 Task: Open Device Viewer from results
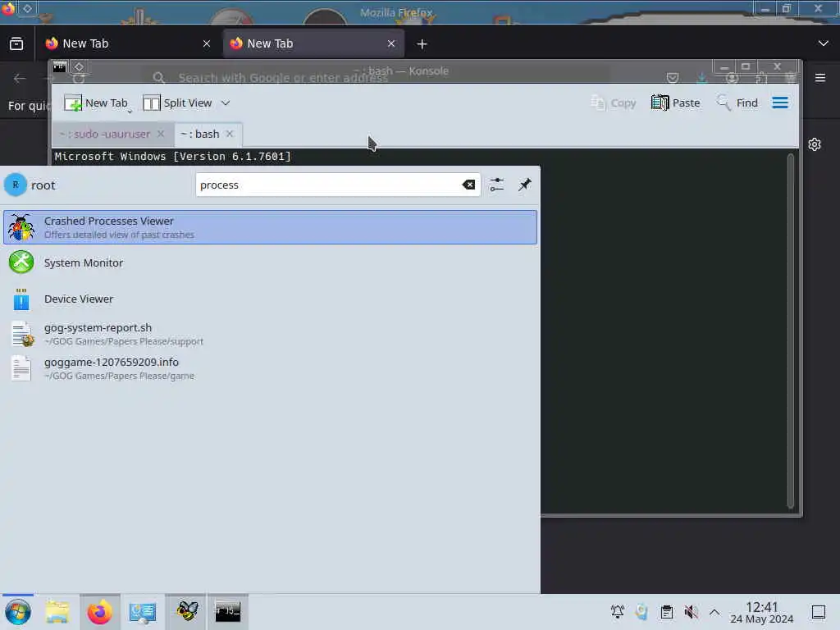click(x=270, y=299)
